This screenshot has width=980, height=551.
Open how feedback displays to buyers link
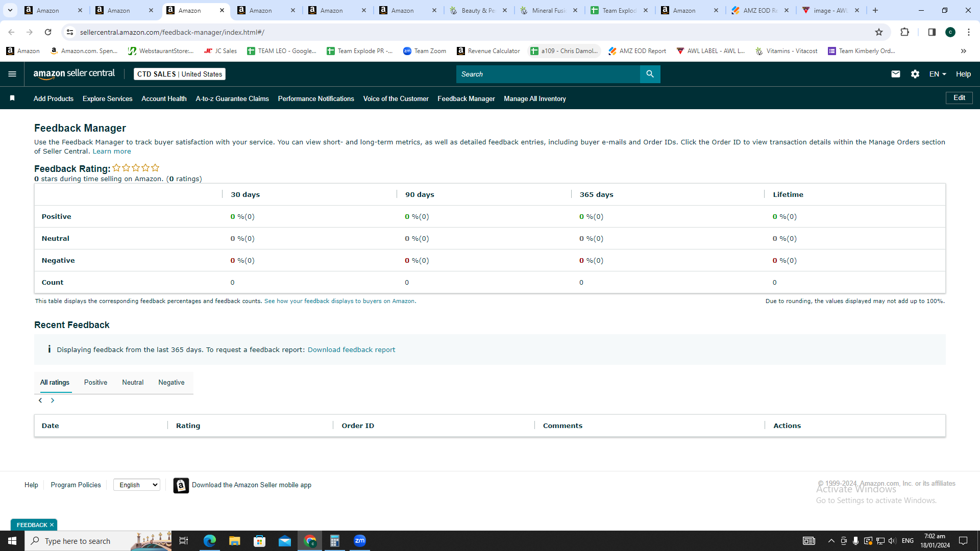(339, 301)
